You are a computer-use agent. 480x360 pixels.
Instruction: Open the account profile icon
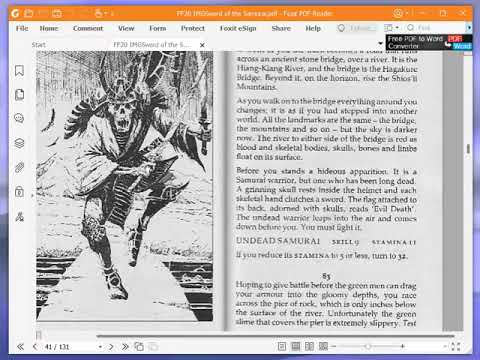(398, 13)
